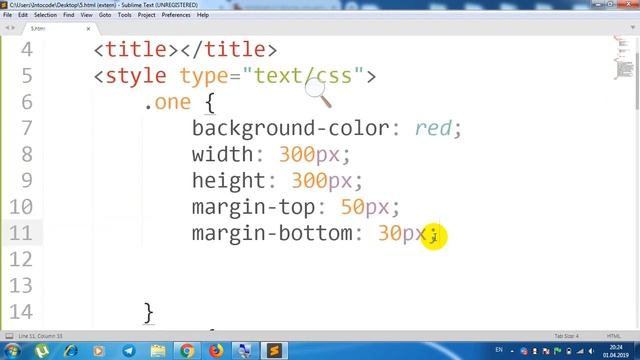Image resolution: width=640 pixels, height=360 pixels.
Task: Click the minimap code preview
Action: point(624,57)
